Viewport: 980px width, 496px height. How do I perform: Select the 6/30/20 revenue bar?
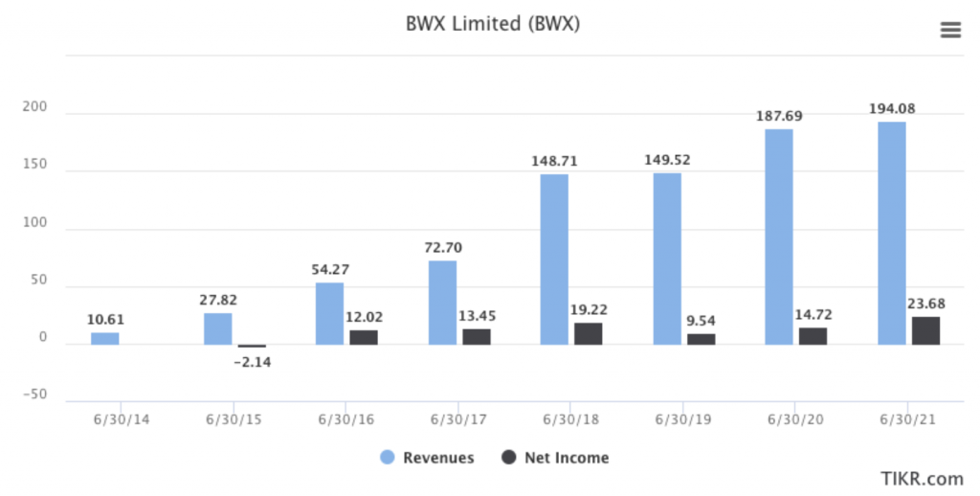click(x=779, y=237)
